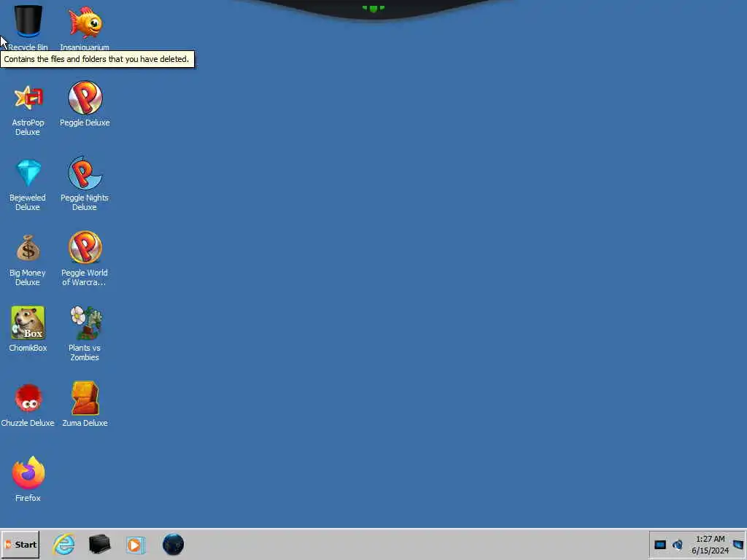
Task: Open the media player taskbar icon
Action: 136,545
